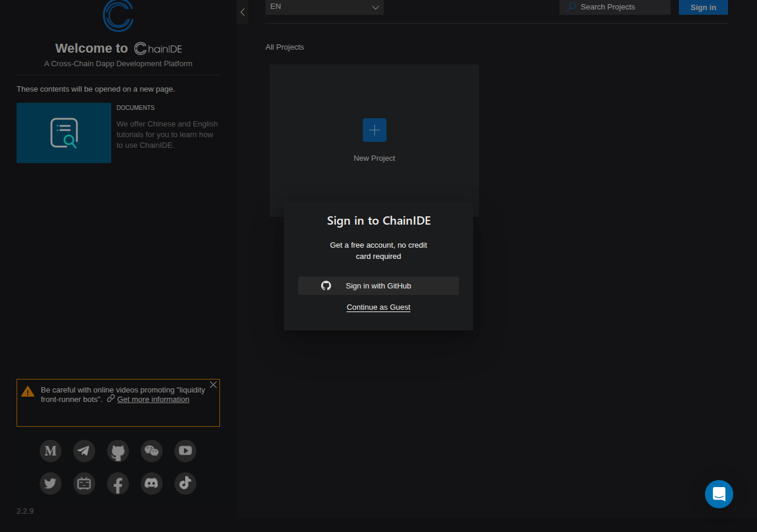Open the Bilibili social icon
The height and width of the screenshot is (532, 757).
tap(84, 484)
